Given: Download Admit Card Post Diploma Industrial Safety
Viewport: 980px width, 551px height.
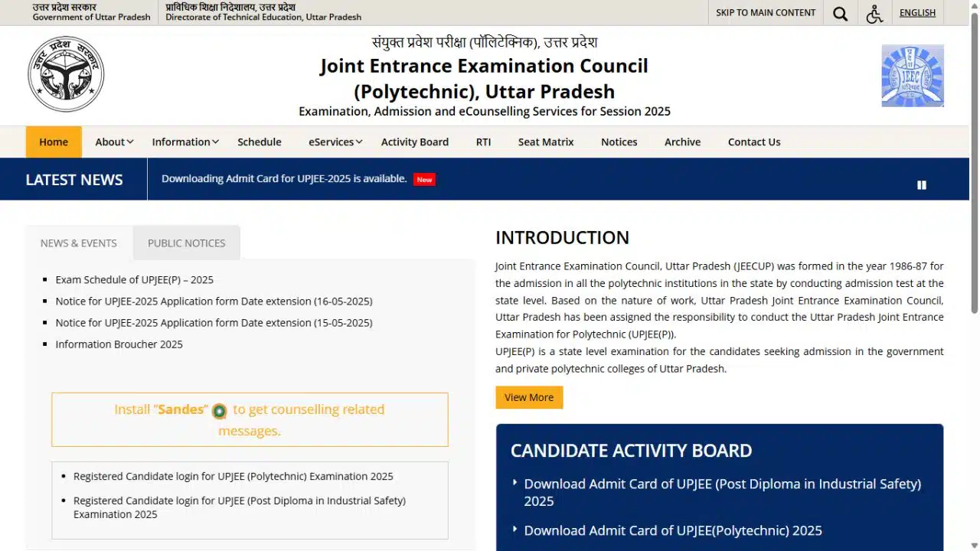Looking at the screenshot, I should (722, 492).
